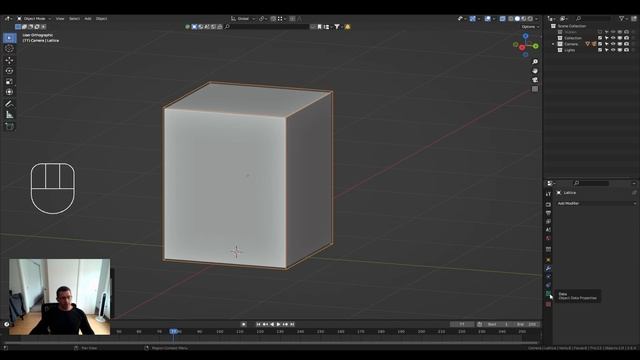
Task: Toggle X-ray mode
Action: click(502, 18)
